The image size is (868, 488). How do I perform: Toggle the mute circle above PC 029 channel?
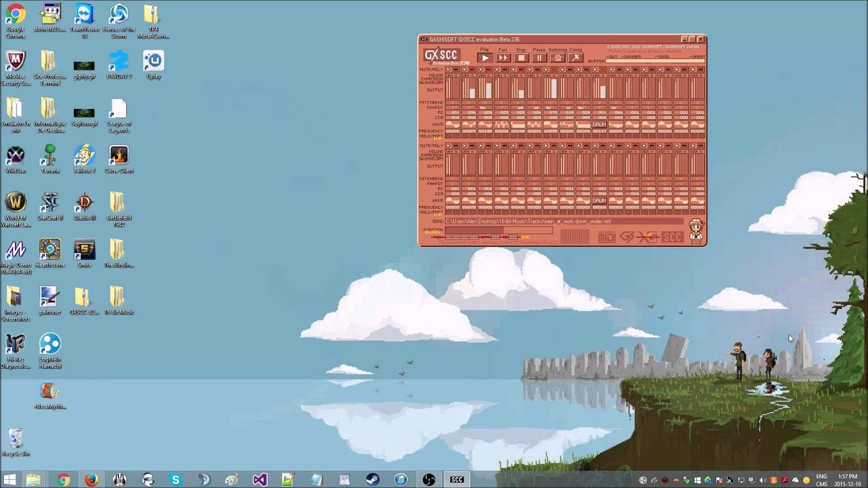point(480,69)
